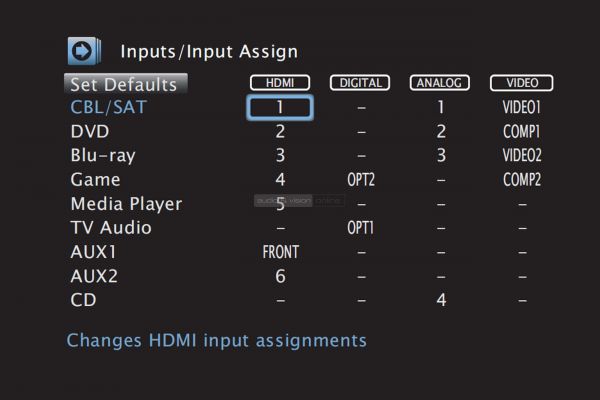
Task: Select the ANALOG column header
Action: [x=441, y=83]
